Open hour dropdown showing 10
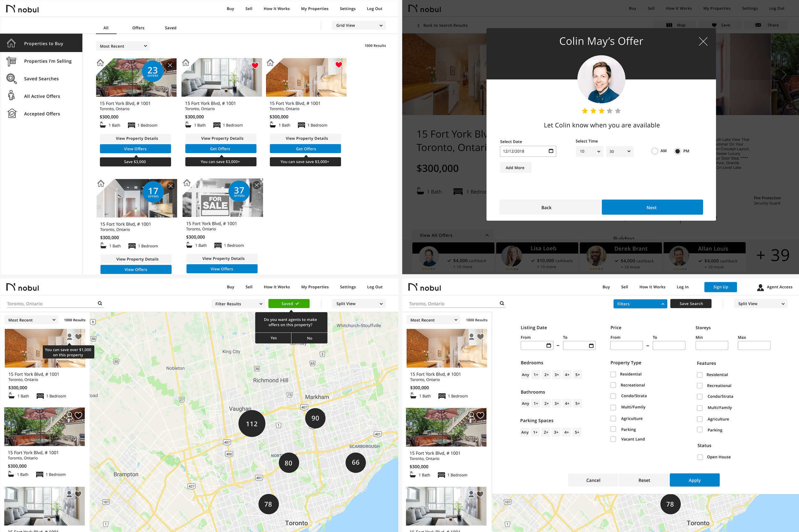This screenshot has width=799, height=532. coord(589,151)
